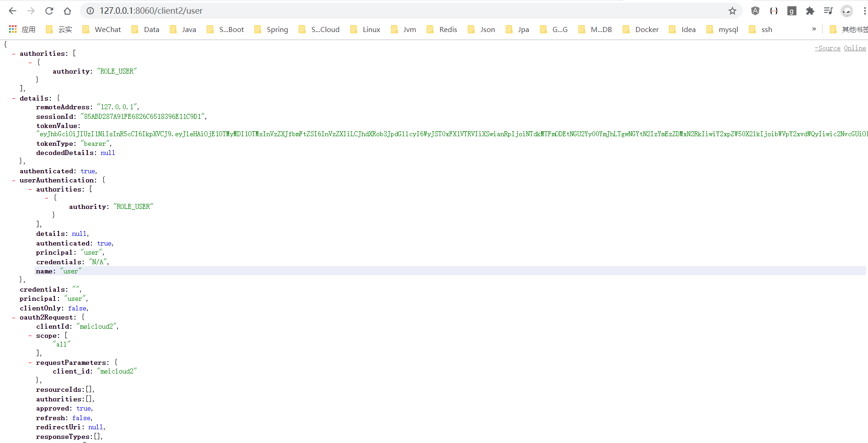Open the Data bookmark folder

[145, 29]
